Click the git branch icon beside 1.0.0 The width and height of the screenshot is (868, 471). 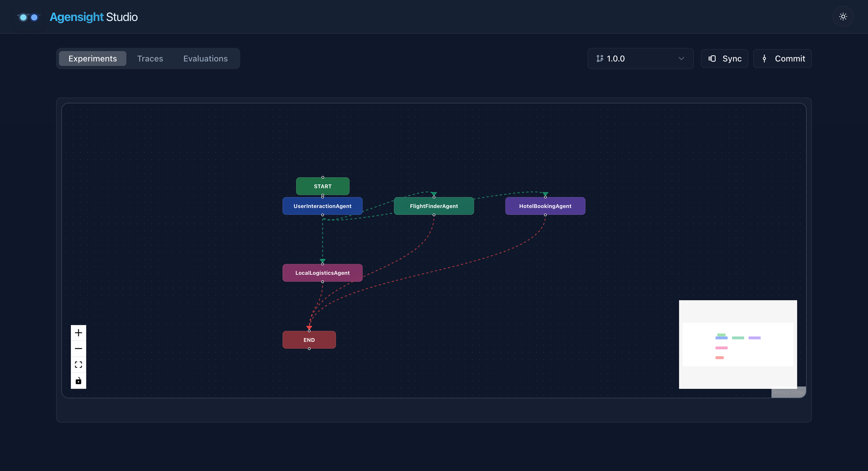599,59
